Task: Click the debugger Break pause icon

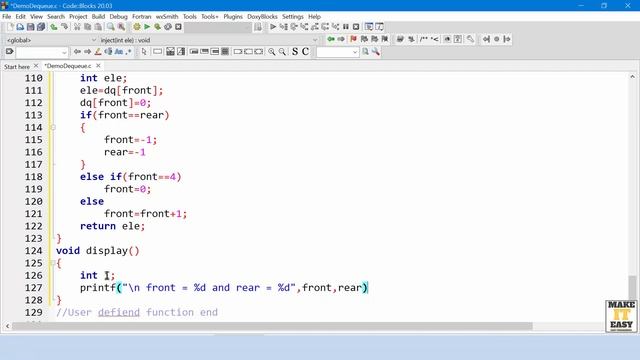Action: pyautogui.click(x=346, y=27)
